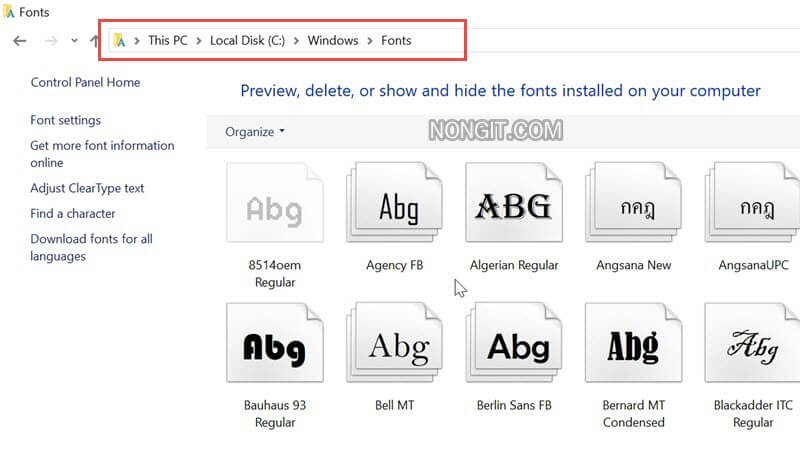Viewport: 800px width, 450px height.
Task: Select the Agency FB font icon
Action: pyautogui.click(x=394, y=203)
